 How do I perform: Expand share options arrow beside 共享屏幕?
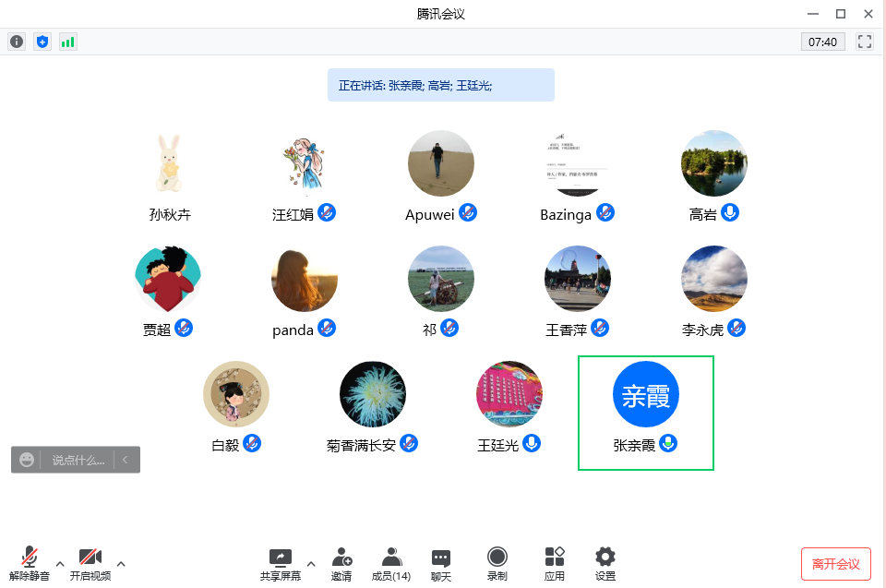[x=310, y=563]
